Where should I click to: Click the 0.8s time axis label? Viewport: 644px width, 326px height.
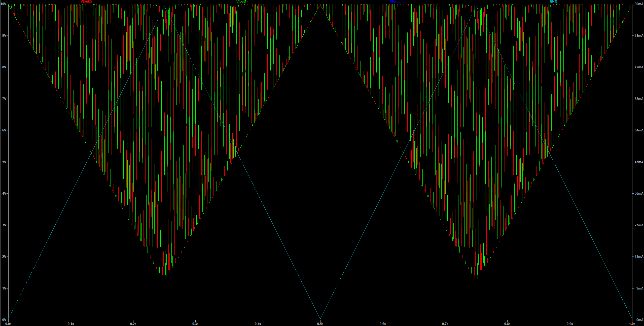tap(507, 324)
